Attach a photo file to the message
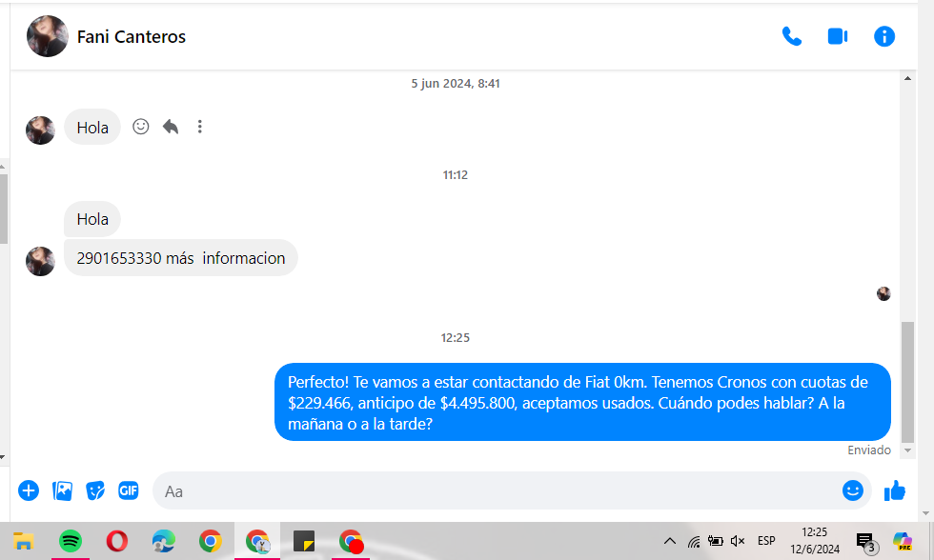 click(63, 490)
